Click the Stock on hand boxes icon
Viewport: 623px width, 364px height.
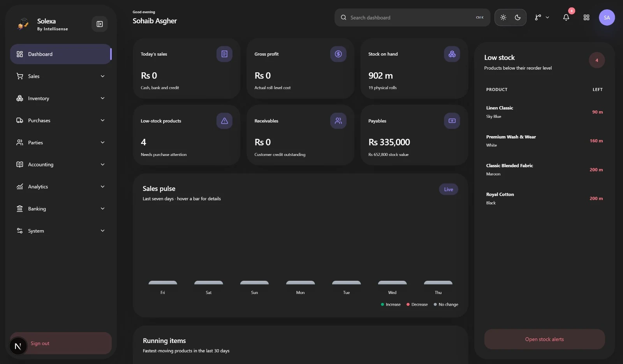pyautogui.click(x=452, y=54)
